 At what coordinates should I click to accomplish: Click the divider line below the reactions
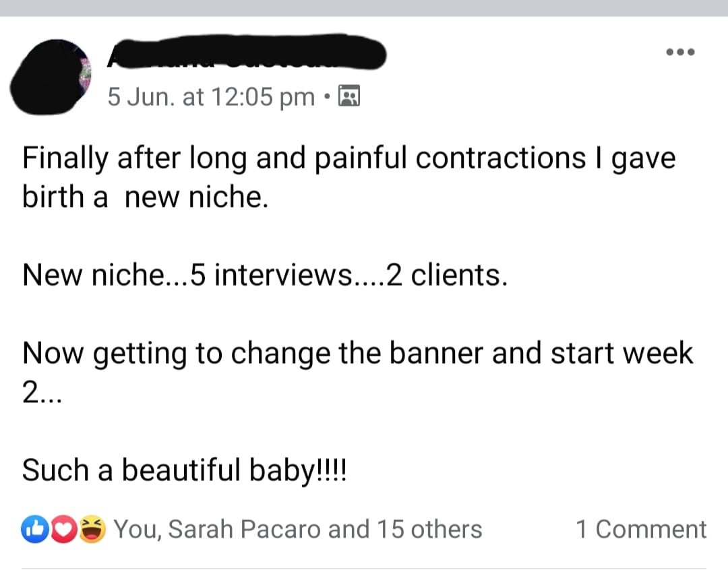[364, 568]
